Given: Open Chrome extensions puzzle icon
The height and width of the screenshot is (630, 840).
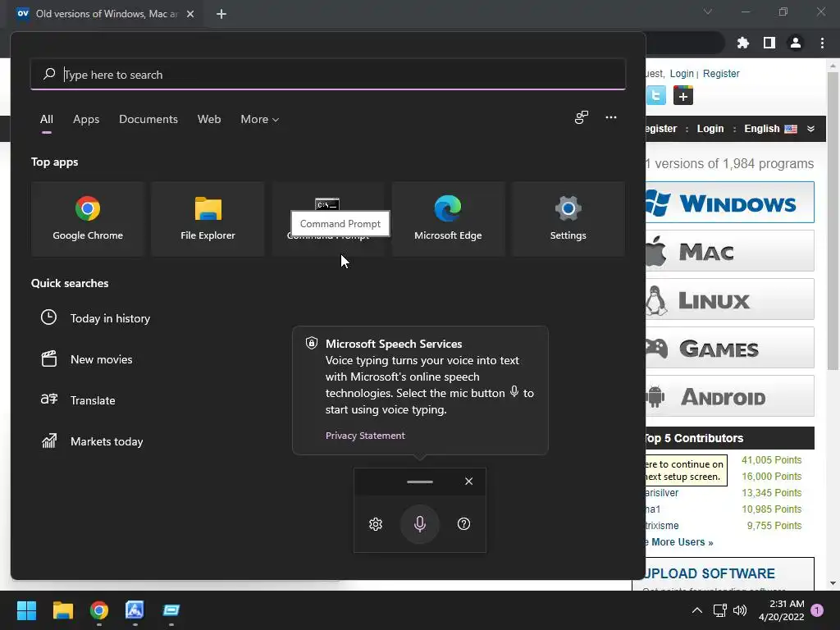Looking at the screenshot, I should point(743,43).
